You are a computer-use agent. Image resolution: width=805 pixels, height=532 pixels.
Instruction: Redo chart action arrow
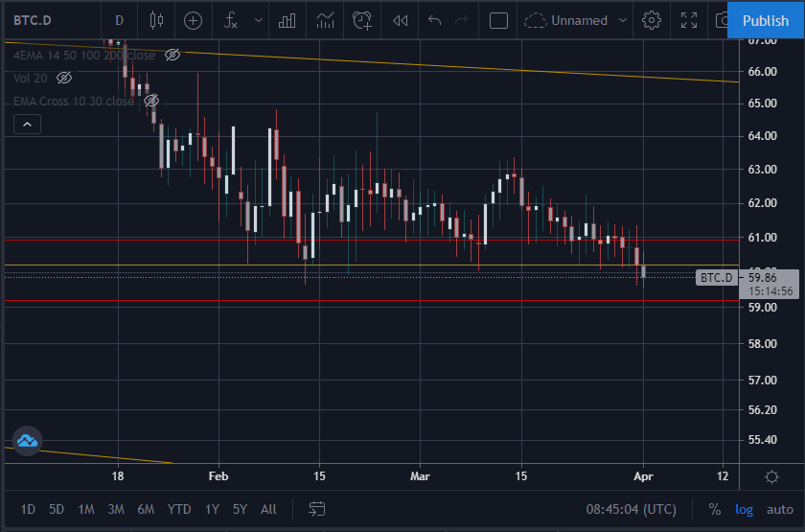click(462, 20)
